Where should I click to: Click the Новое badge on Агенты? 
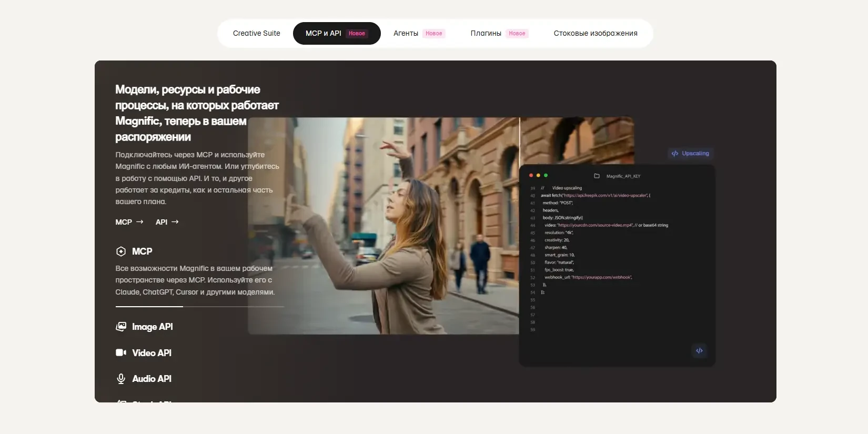[434, 33]
